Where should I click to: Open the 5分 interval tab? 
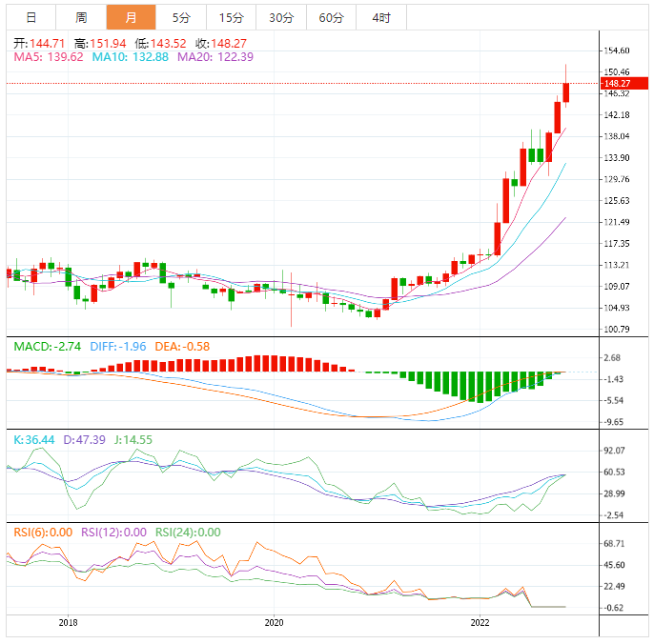pos(181,17)
